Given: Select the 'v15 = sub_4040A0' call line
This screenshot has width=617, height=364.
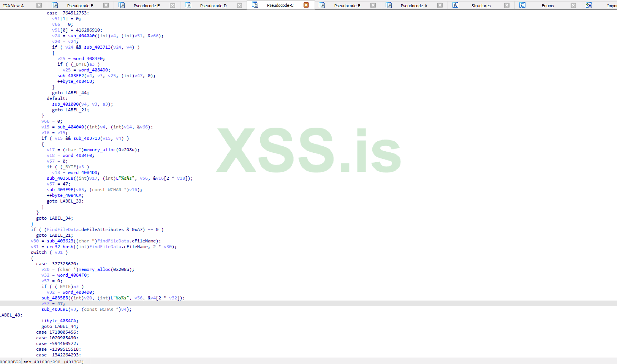Looking at the screenshot, I should [97, 127].
